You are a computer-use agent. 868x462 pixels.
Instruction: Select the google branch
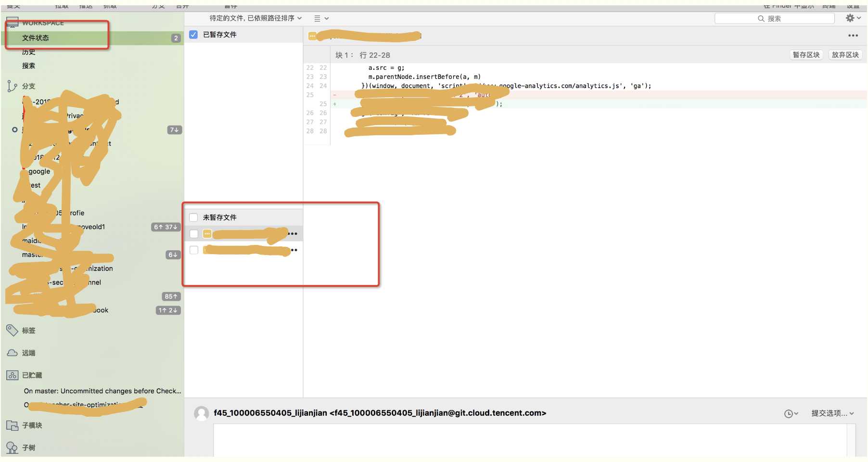pyautogui.click(x=39, y=171)
